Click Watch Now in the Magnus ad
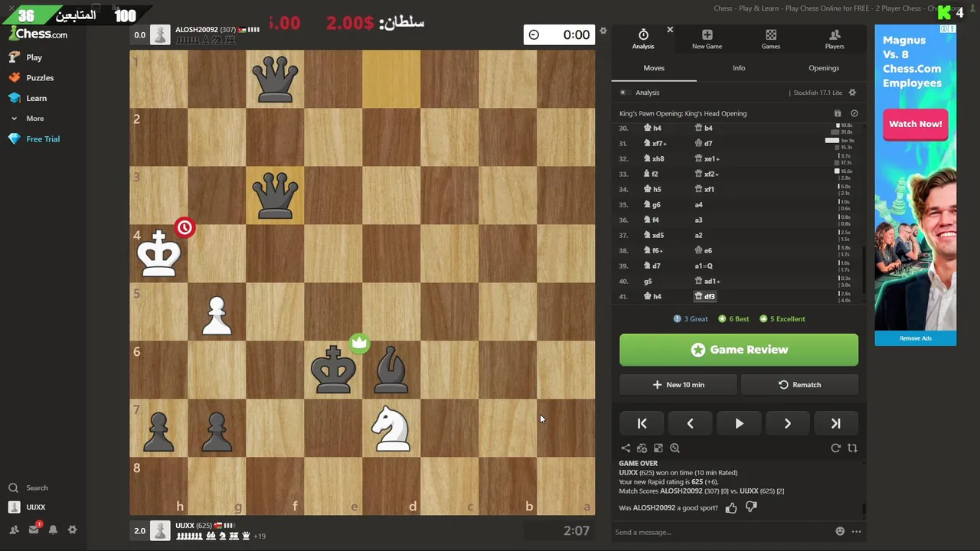The width and height of the screenshot is (980, 551). [x=915, y=124]
